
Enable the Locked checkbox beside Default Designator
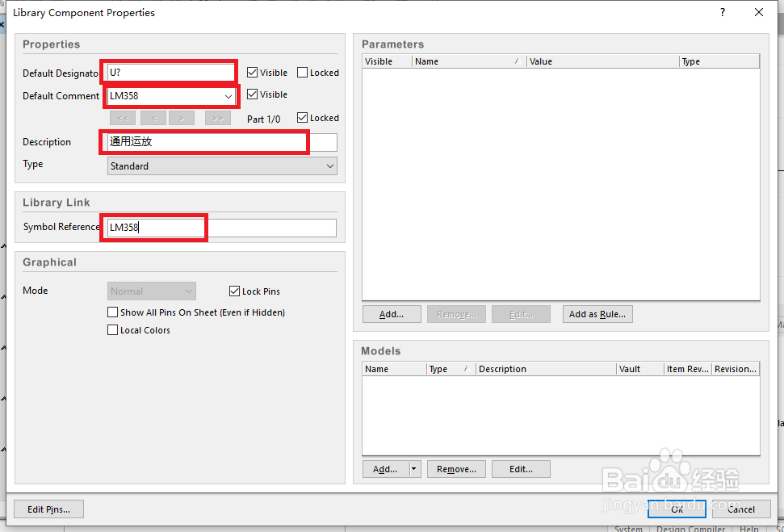[x=302, y=73]
